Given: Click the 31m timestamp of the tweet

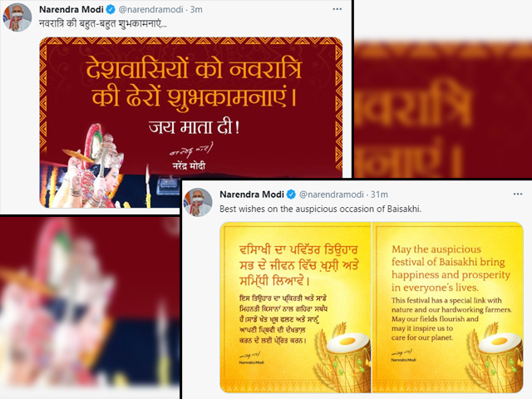Looking at the screenshot, I should point(379,195).
